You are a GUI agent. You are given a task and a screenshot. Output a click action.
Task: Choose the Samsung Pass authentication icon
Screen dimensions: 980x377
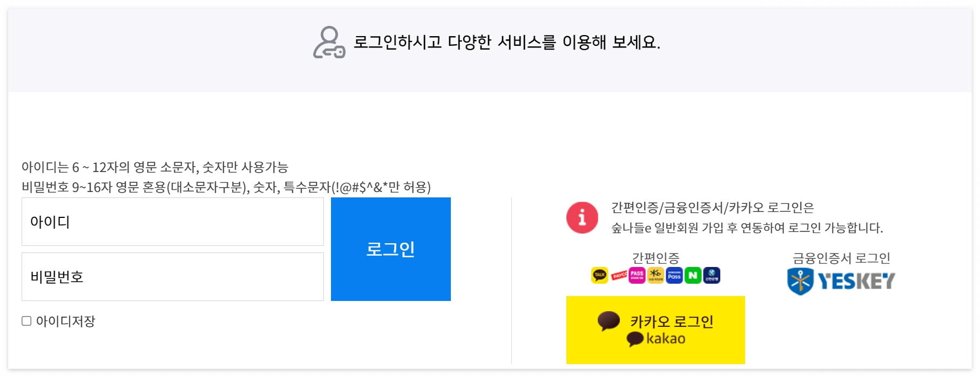click(674, 275)
